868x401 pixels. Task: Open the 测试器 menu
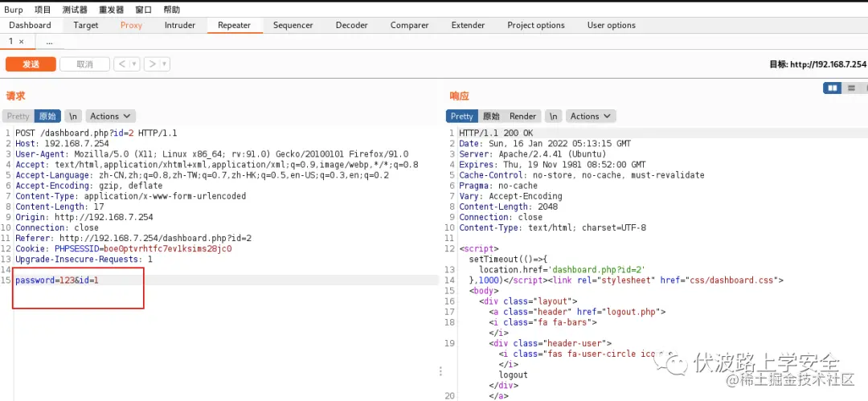75,10
